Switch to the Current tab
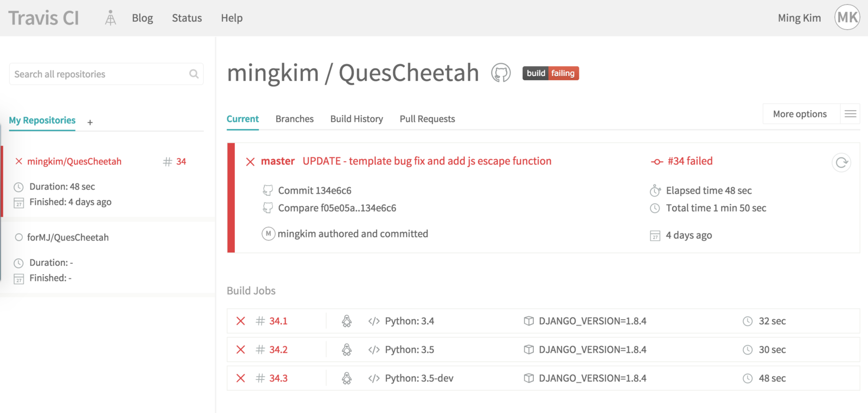This screenshot has height=413, width=868. coord(242,119)
